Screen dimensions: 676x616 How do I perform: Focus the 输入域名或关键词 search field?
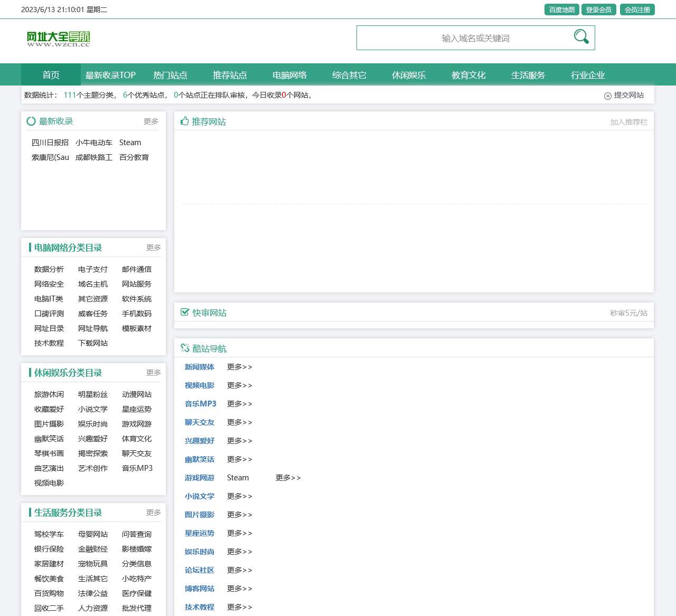465,38
